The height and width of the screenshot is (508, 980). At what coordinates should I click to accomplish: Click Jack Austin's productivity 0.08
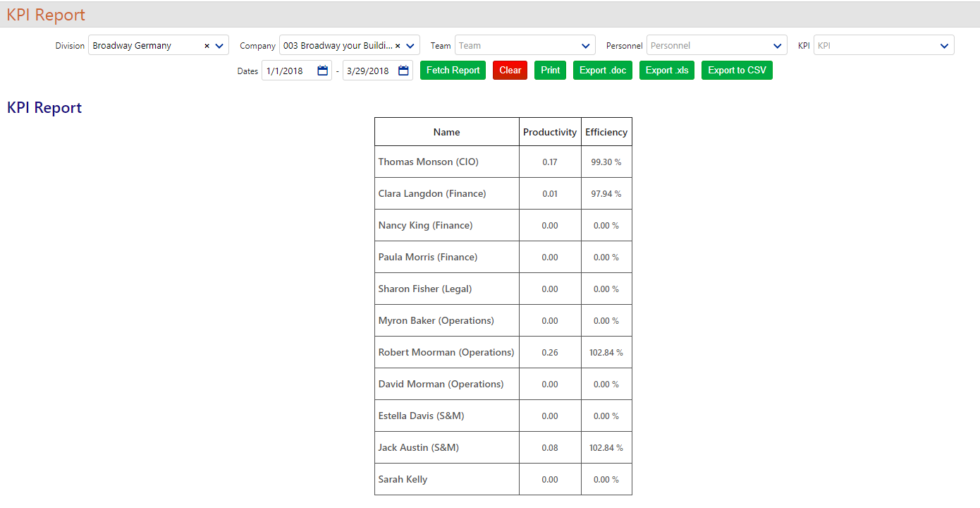[550, 448]
